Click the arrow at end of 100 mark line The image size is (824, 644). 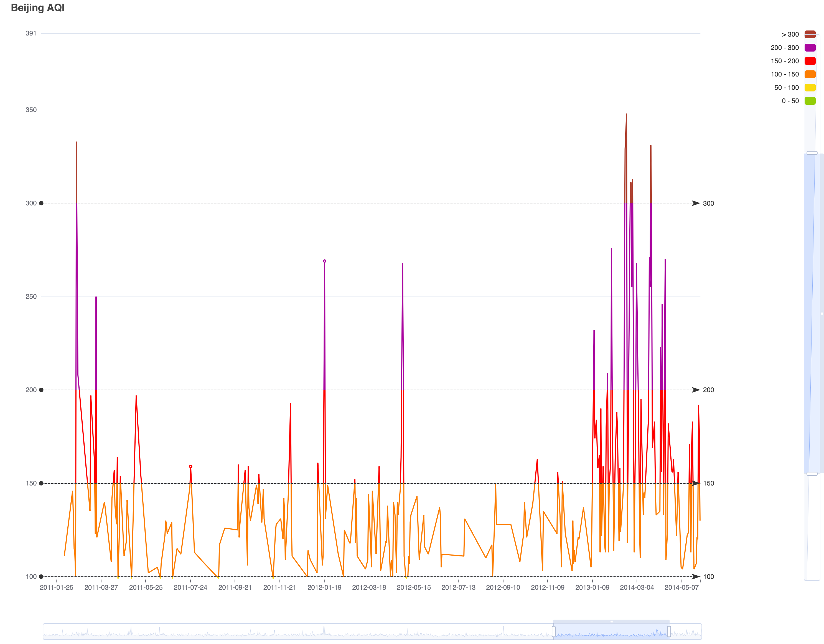click(x=696, y=576)
